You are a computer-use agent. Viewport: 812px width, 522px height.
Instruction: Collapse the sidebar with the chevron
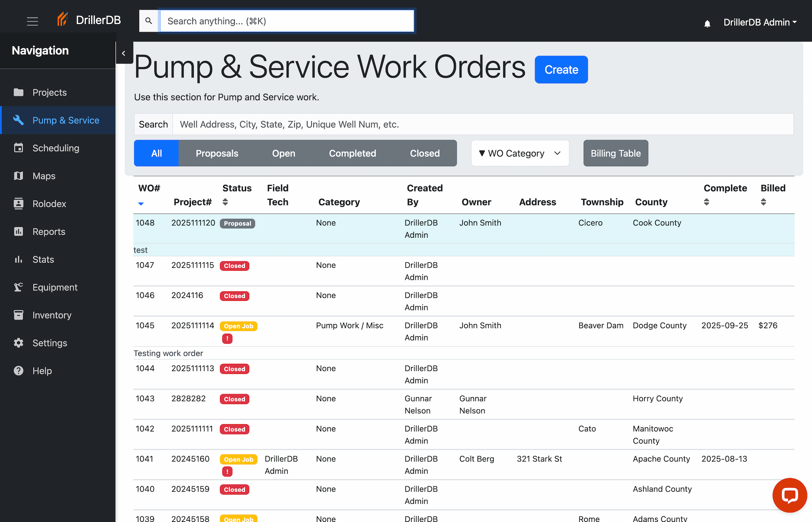(x=124, y=53)
